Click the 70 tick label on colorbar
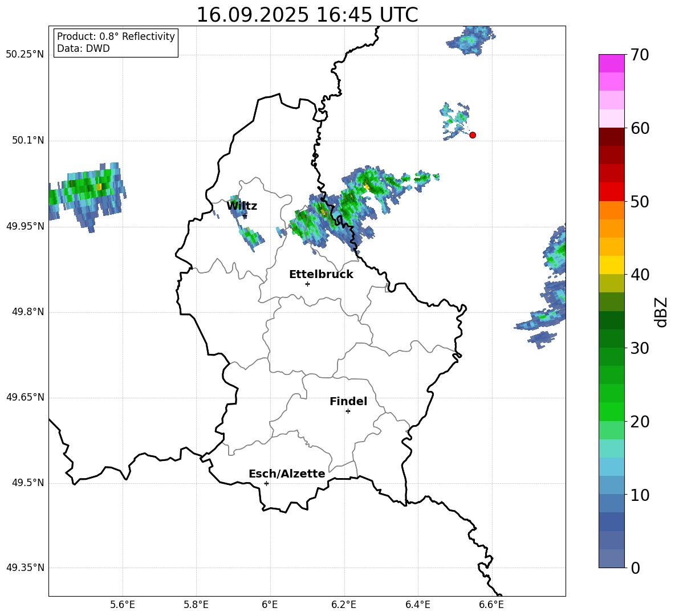 tap(640, 55)
